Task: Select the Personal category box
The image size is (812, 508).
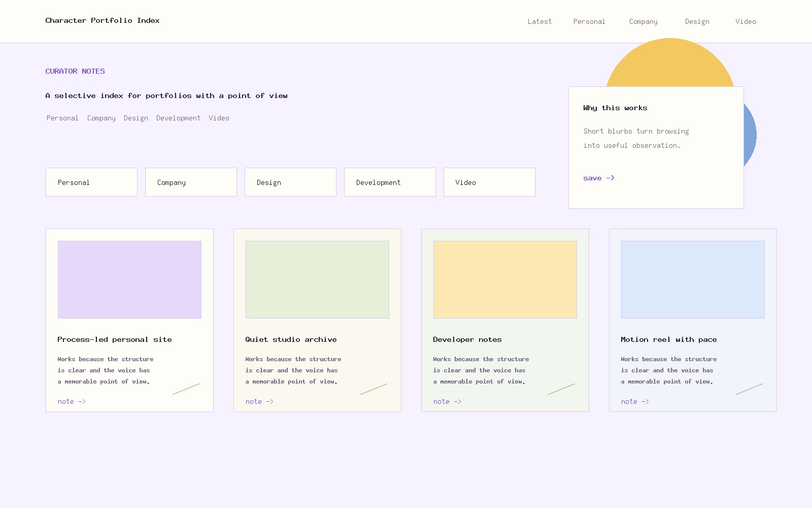Action: click(91, 182)
